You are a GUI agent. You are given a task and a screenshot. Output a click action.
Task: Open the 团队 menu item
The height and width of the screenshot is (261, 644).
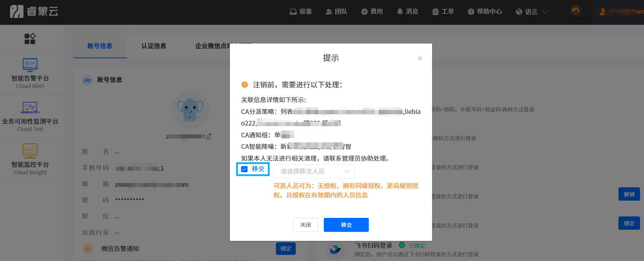point(336,12)
